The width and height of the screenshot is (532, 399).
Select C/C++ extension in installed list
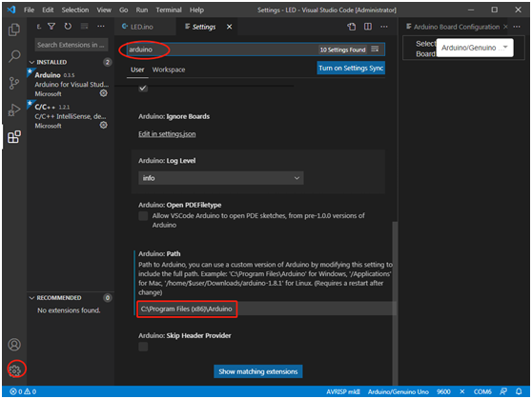pyautogui.click(x=71, y=116)
